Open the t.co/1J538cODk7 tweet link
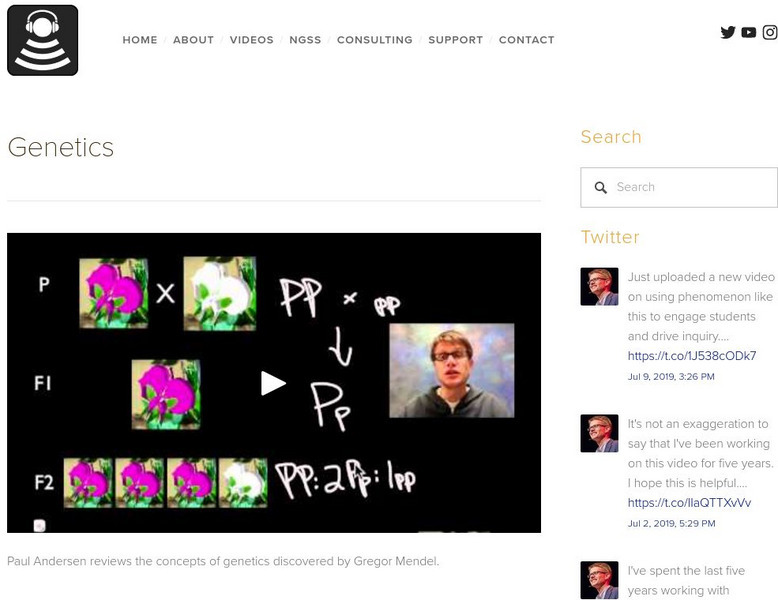The image size is (778, 600). [692, 356]
